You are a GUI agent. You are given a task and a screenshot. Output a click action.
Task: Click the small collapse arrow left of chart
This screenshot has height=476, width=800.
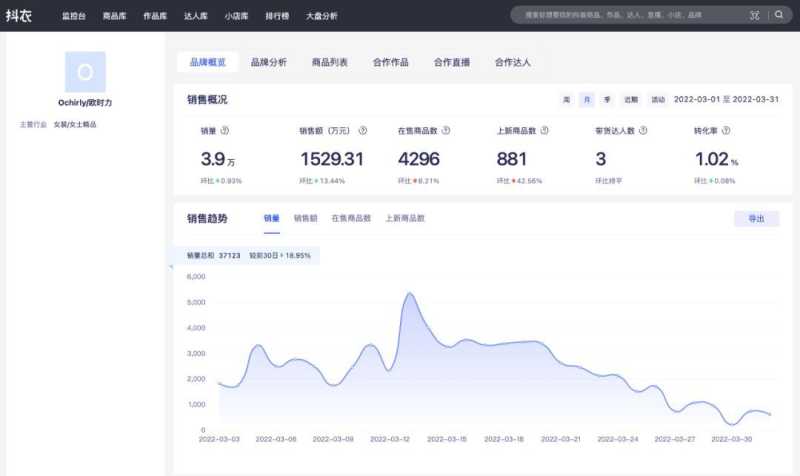[x=171, y=266]
